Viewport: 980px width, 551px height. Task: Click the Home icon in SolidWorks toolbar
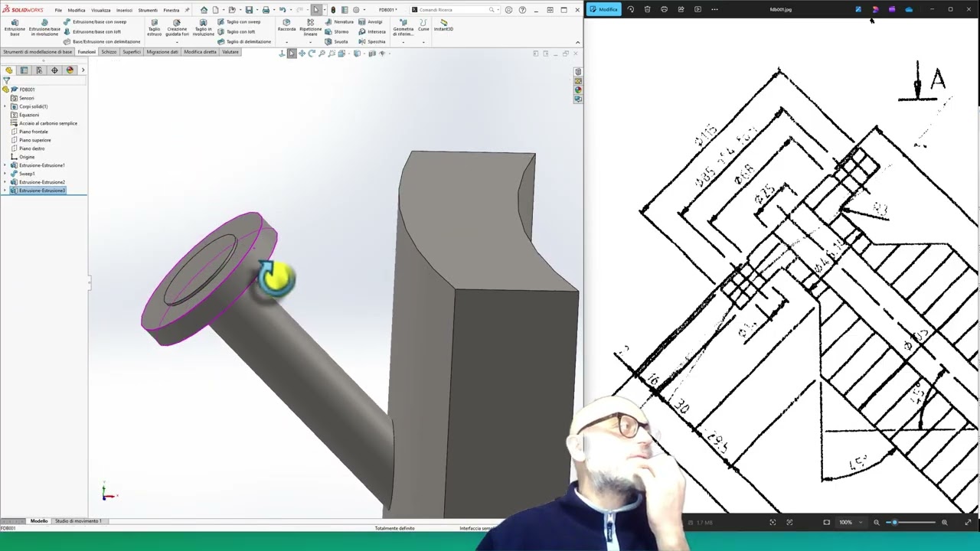click(204, 10)
